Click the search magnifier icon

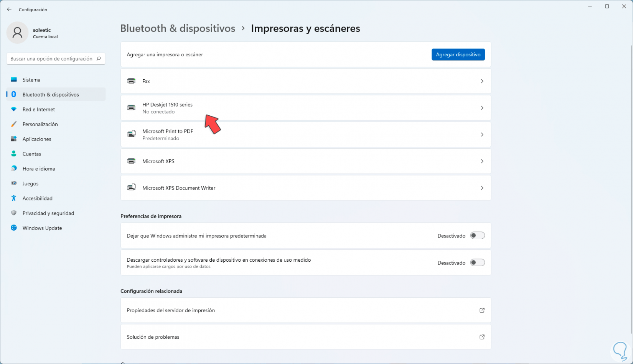click(99, 59)
